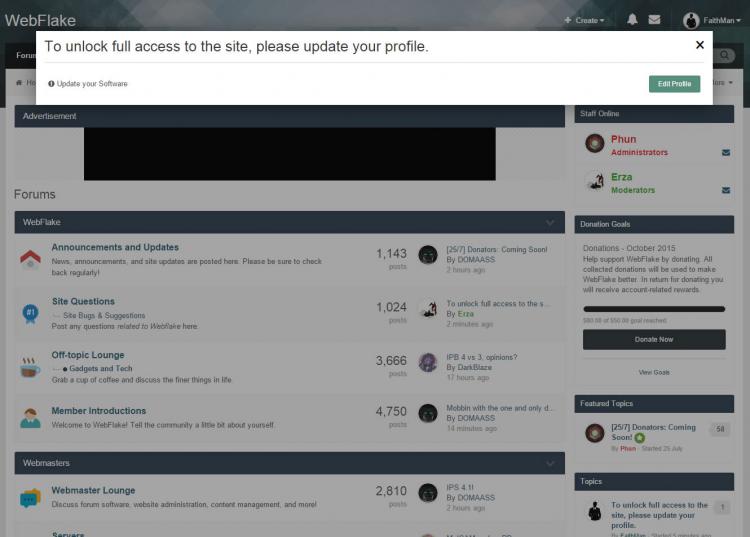Click the Member Introductions person icon
Screen dimensions: 750x537
pyautogui.click(x=30, y=417)
